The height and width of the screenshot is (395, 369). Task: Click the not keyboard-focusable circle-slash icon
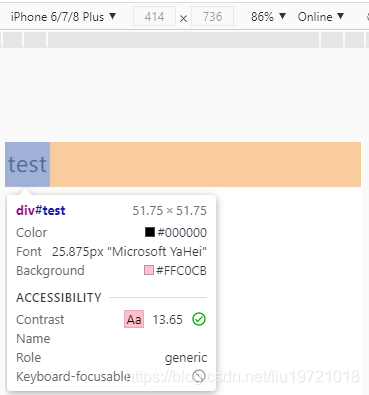[199, 376]
